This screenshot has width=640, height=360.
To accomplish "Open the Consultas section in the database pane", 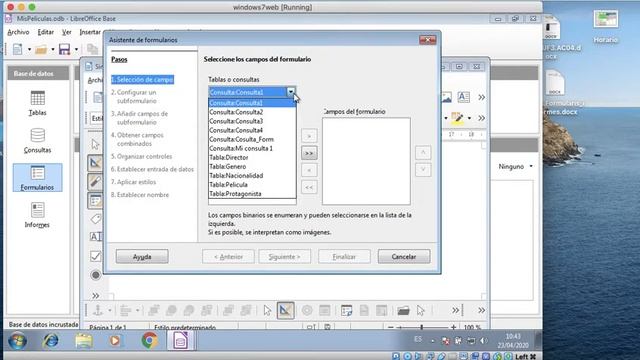I will [37, 141].
